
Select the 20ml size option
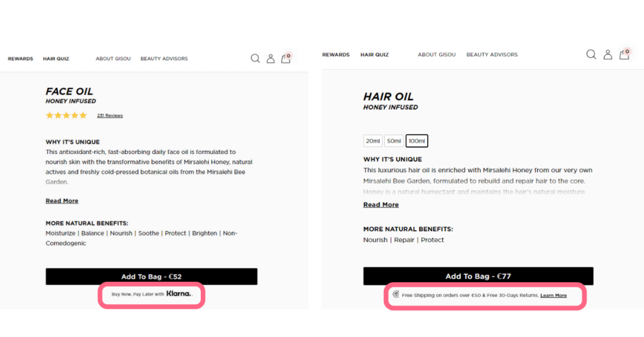tap(373, 141)
